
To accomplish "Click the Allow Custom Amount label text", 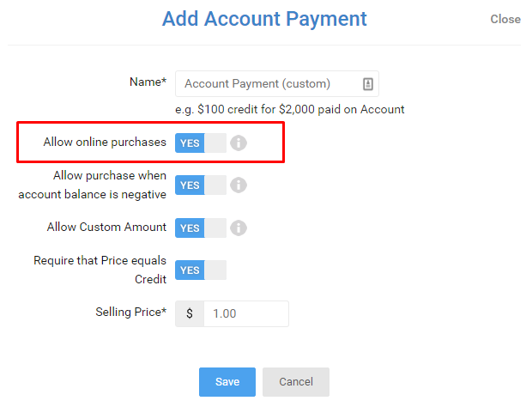I will point(106,227).
